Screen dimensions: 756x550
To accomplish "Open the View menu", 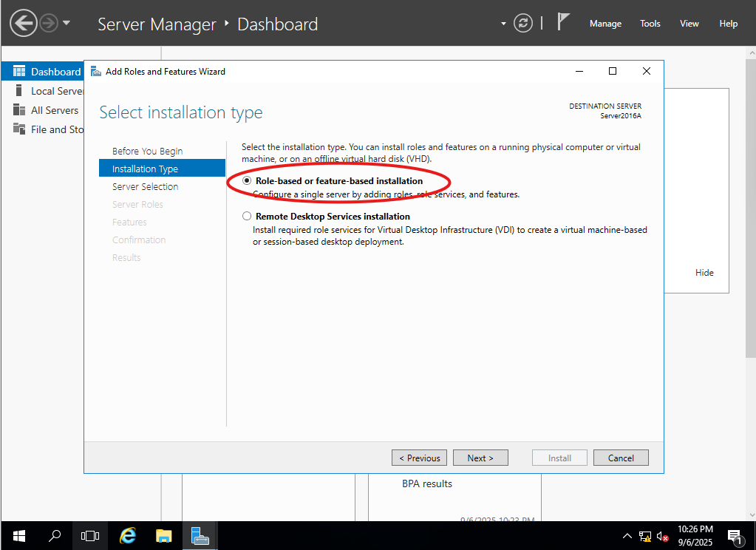I will tap(689, 24).
